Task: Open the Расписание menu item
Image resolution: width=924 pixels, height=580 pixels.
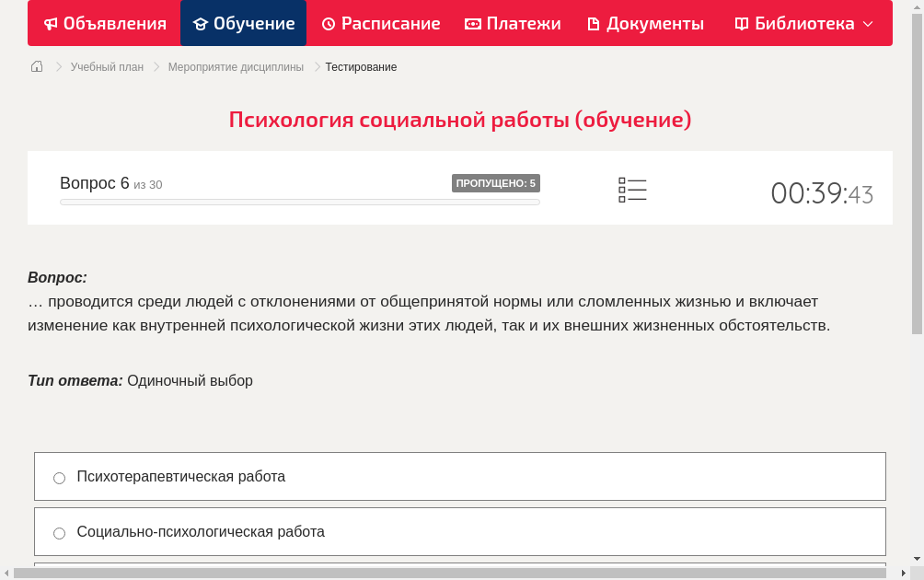Action: (x=380, y=23)
